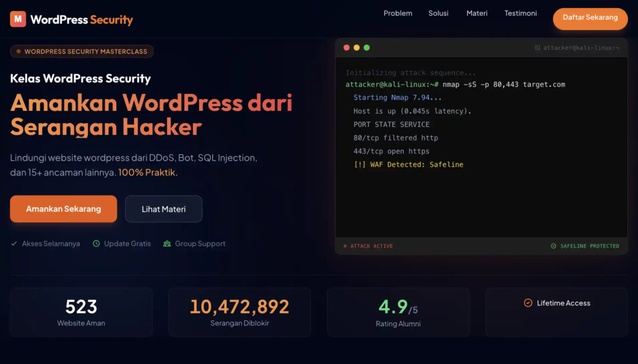The height and width of the screenshot is (364, 638).
Task: Toggle the yellow terminal window light
Action: tap(356, 47)
